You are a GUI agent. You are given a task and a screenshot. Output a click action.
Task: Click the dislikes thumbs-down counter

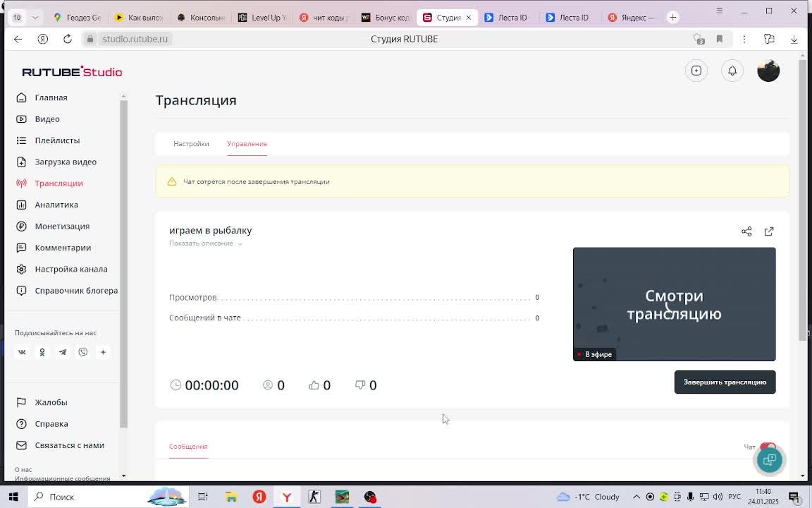click(366, 385)
